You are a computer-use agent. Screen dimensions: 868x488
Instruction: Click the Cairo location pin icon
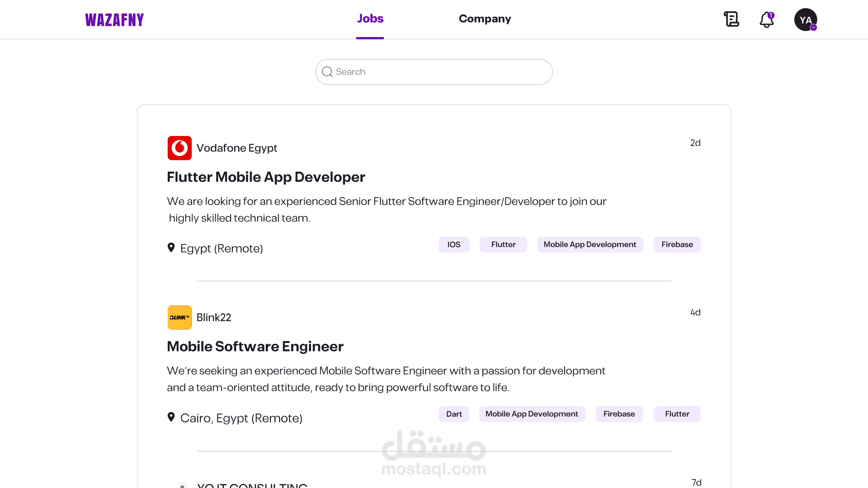point(171,417)
